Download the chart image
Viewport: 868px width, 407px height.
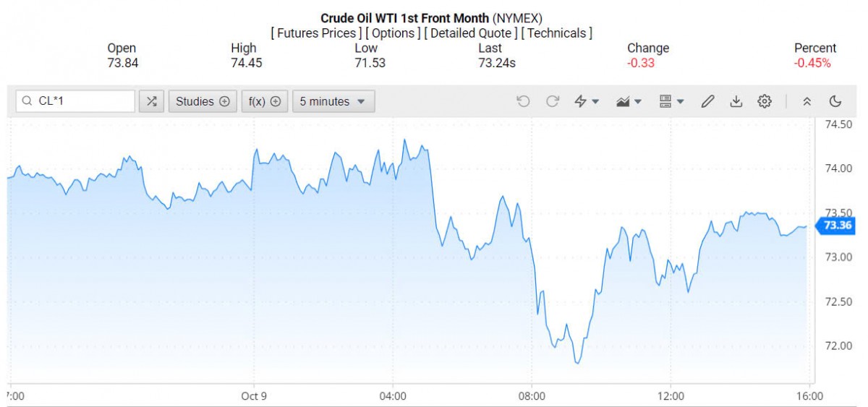click(x=736, y=101)
